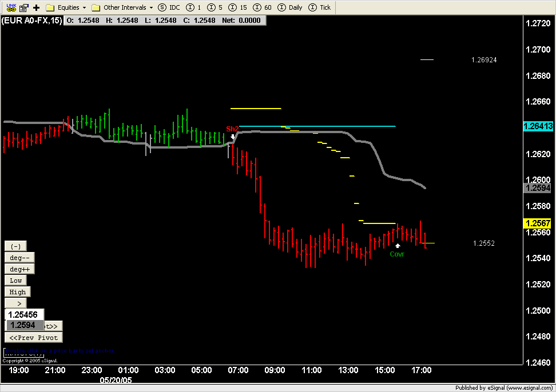The image size is (556, 392).
Task: Switch to the 5 minute interval
Action: (x=215, y=7)
